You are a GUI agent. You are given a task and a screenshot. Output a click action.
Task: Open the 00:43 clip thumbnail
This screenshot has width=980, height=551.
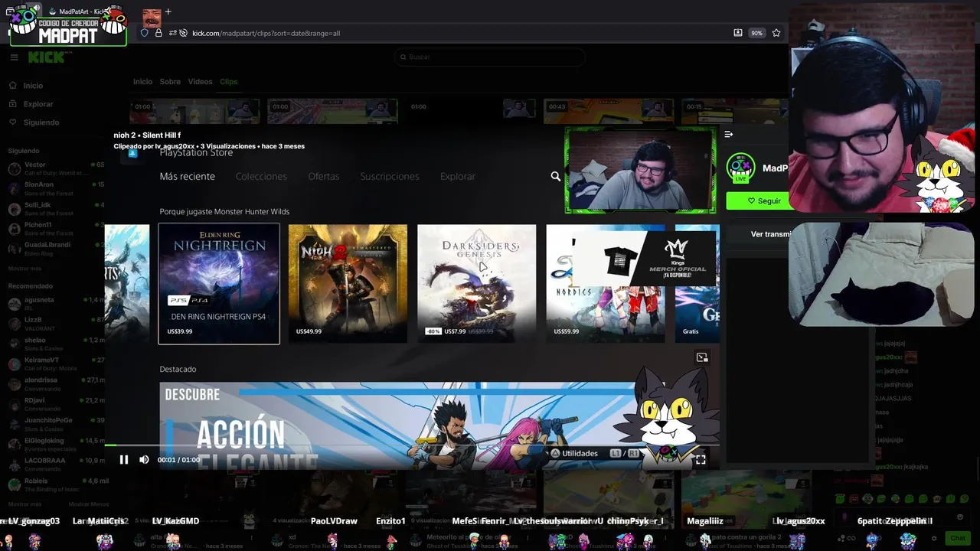click(x=609, y=111)
